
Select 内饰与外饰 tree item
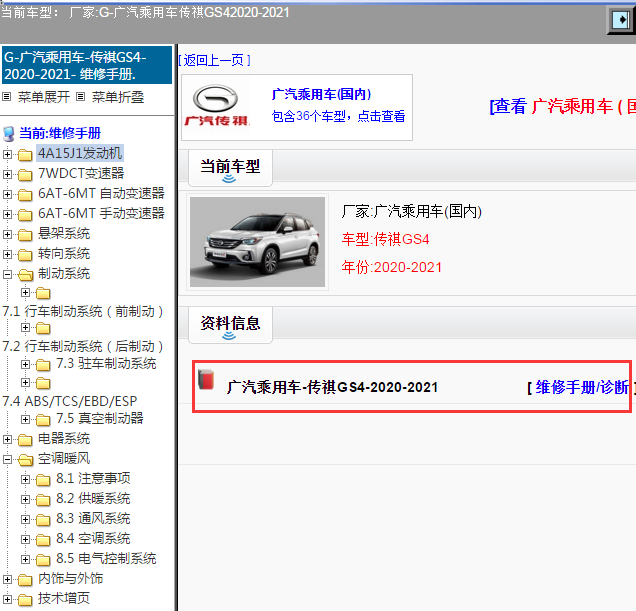(x=71, y=579)
